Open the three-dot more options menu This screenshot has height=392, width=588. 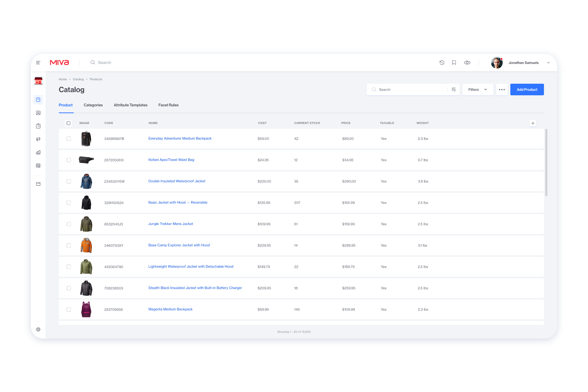(502, 89)
